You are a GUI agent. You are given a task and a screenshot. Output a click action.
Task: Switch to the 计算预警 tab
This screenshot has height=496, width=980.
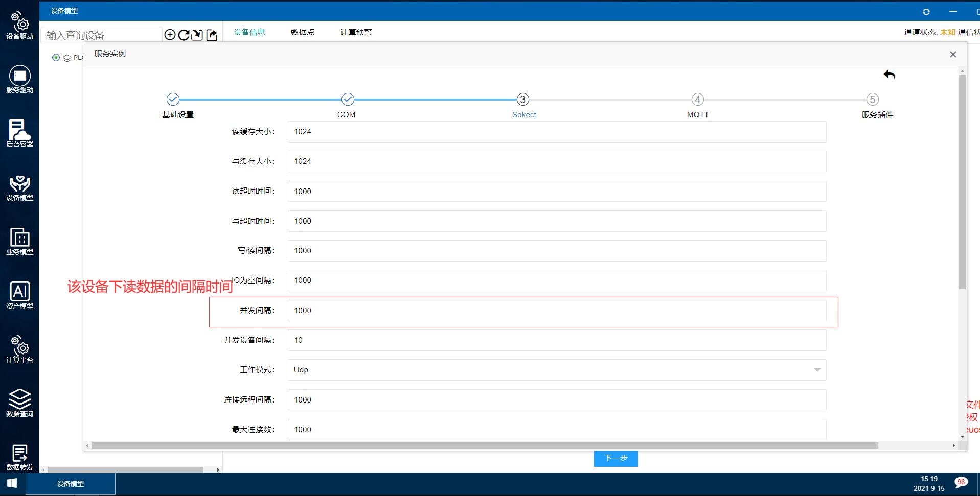356,32
